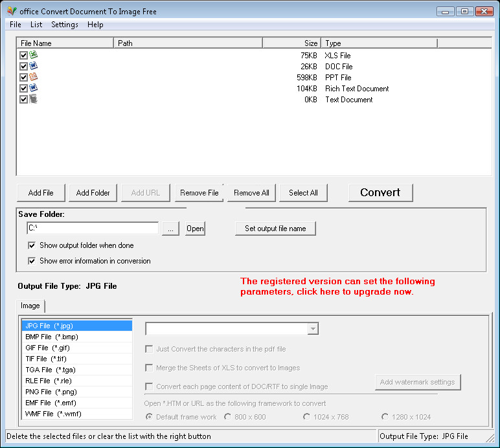This screenshot has height=448, width=500.
Task: Click the Excel icon of the XLS File row
Action: tap(34, 55)
